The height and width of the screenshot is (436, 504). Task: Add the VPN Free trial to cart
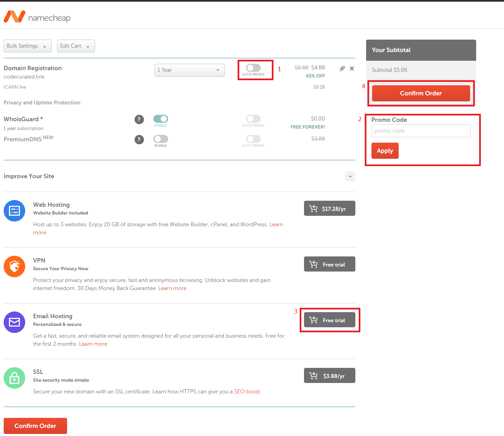pyautogui.click(x=330, y=264)
